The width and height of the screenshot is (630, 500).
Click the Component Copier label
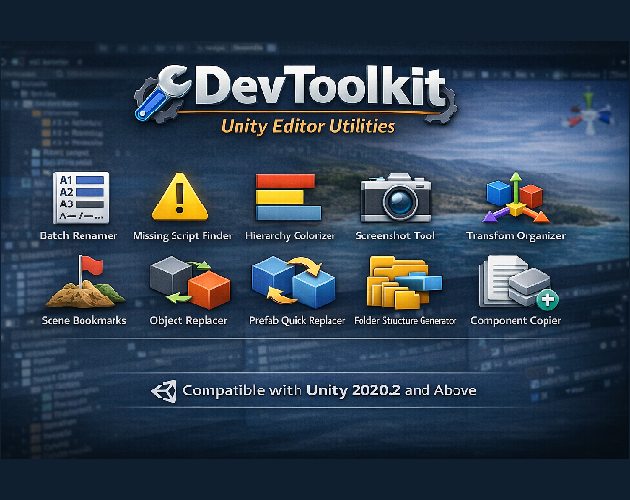[515, 321]
